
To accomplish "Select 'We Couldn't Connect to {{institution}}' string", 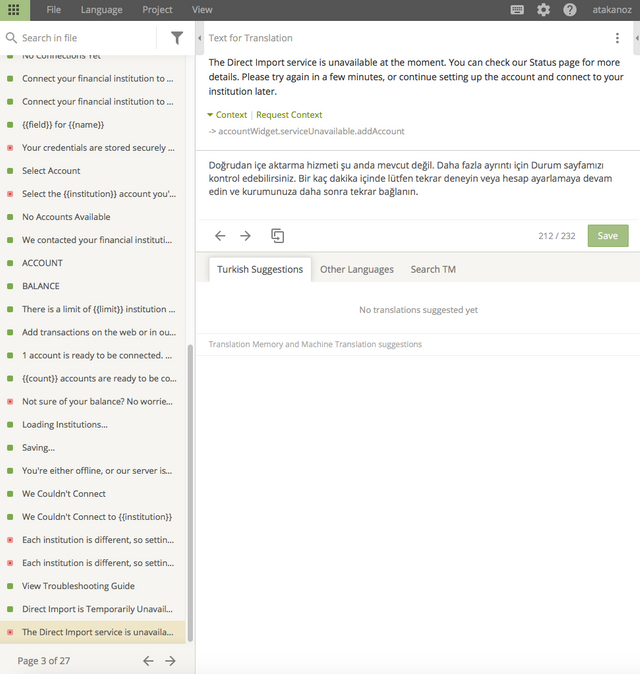I will tap(93, 517).
